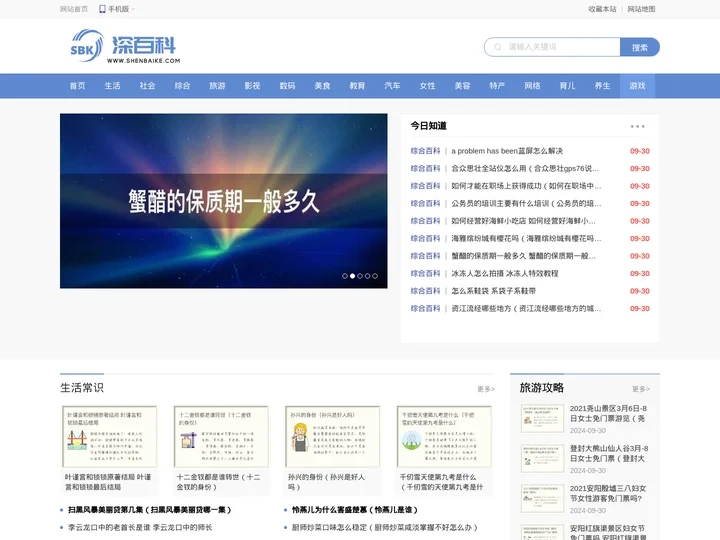Viewport: 720px width, 540px height.
Task: Open the 汽车 navigation tab
Action: click(392, 86)
